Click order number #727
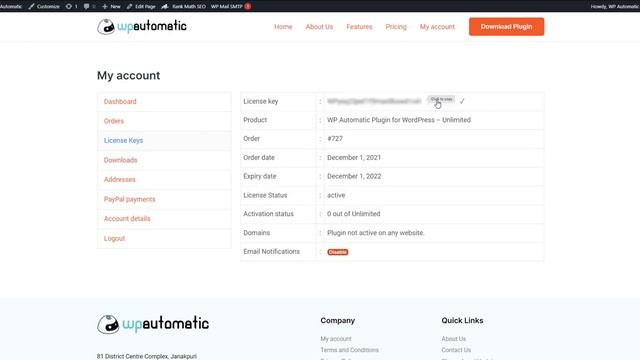Viewport: 640px width, 360px height. coord(335,139)
